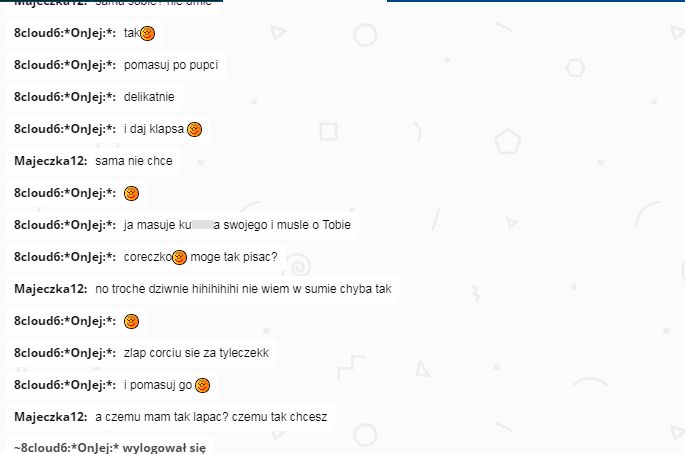This screenshot has width=685, height=454.
Task: Select the "delikatnie" message bubble
Action: point(94,97)
